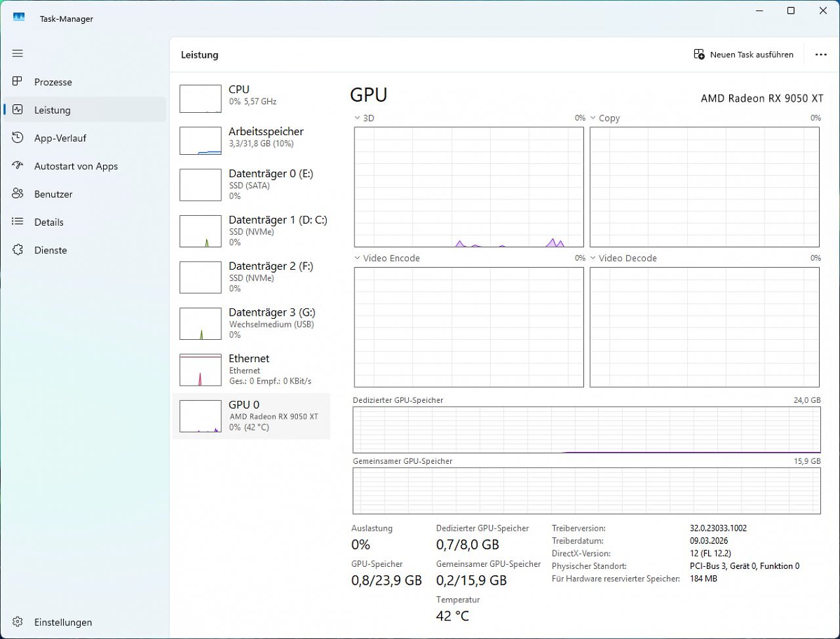Select Datenträger 1 (D: C:) entry
The height and width of the screenshot is (639, 840).
pos(251,231)
